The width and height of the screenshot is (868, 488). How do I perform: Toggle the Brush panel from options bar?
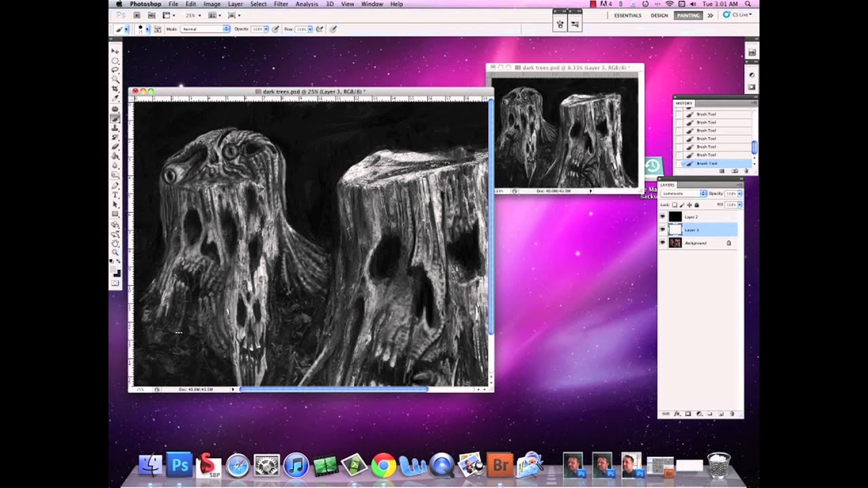[x=158, y=29]
